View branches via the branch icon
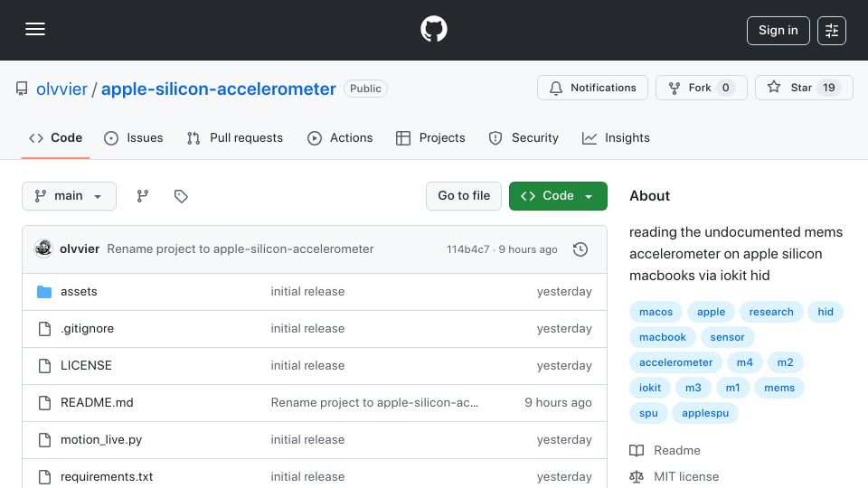The height and width of the screenshot is (488, 868). (143, 196)
